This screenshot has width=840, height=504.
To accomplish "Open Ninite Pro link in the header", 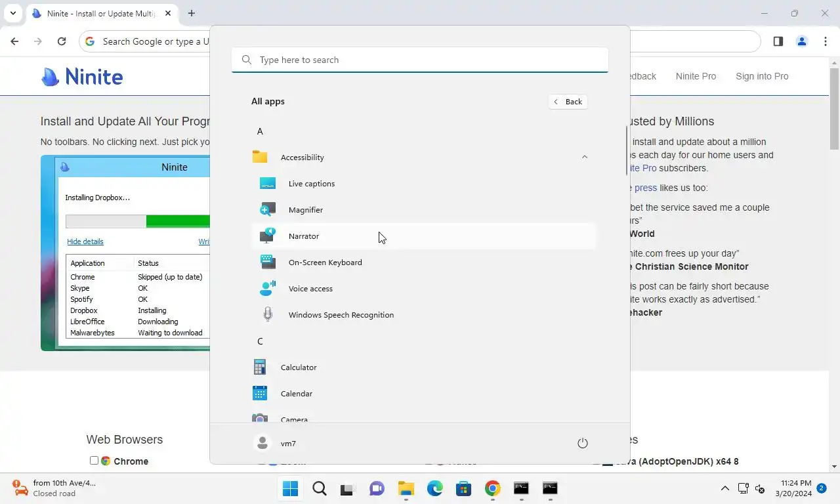I will click(696, 76).
